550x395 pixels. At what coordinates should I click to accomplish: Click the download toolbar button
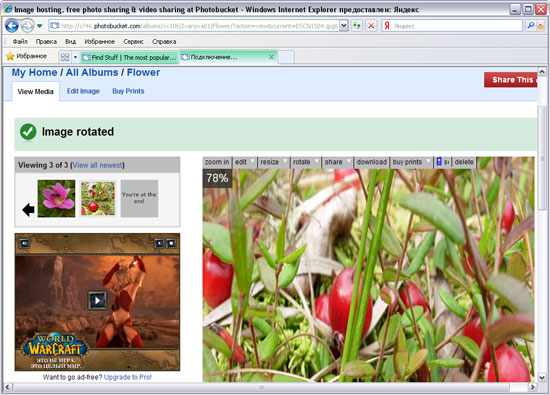tap(371, 162)
